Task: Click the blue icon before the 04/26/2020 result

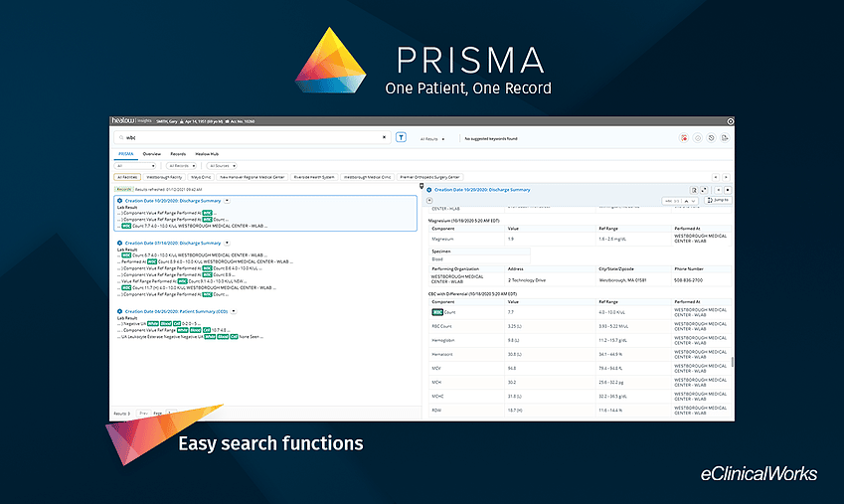Action: [119, 312]
